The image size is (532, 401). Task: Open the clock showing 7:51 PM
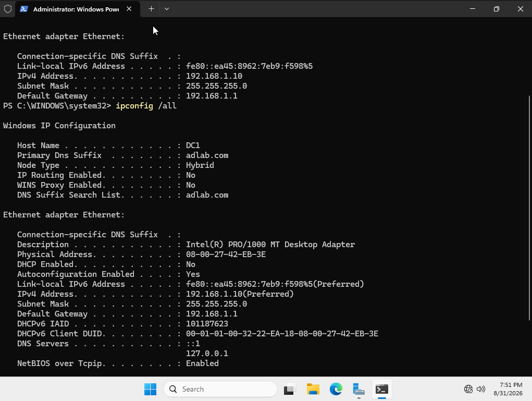[x=508, y=389]
